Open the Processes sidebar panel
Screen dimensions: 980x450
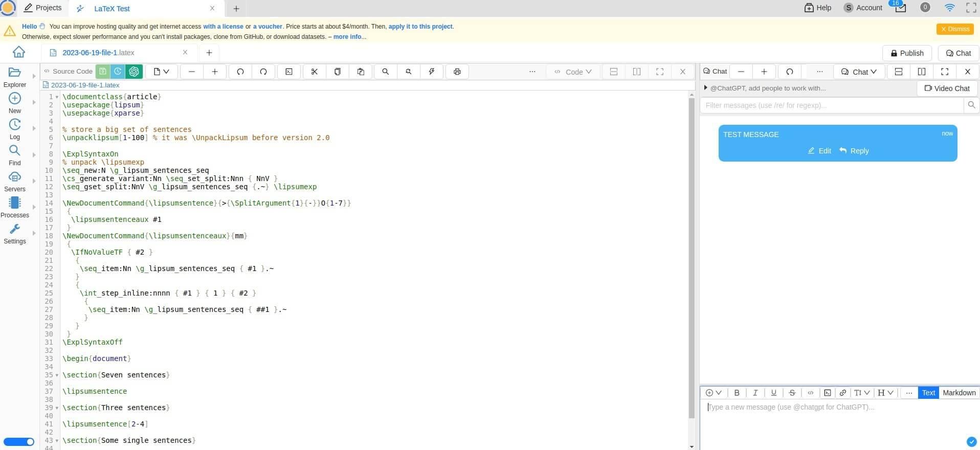click(15, 208)
